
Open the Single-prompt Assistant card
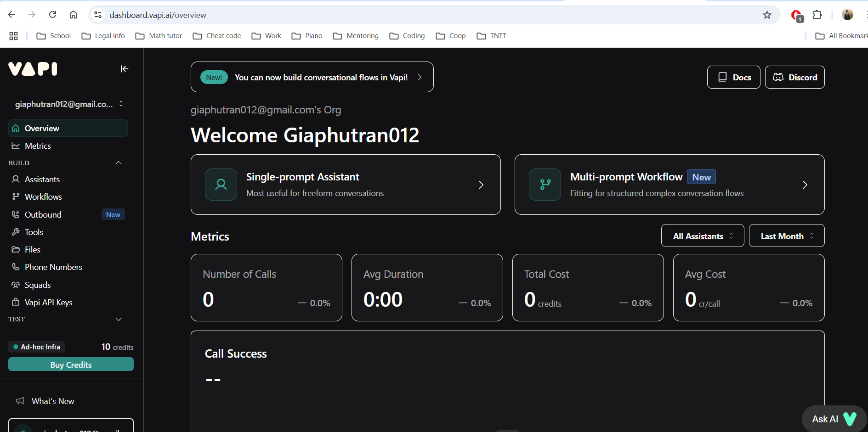point(346,185)
